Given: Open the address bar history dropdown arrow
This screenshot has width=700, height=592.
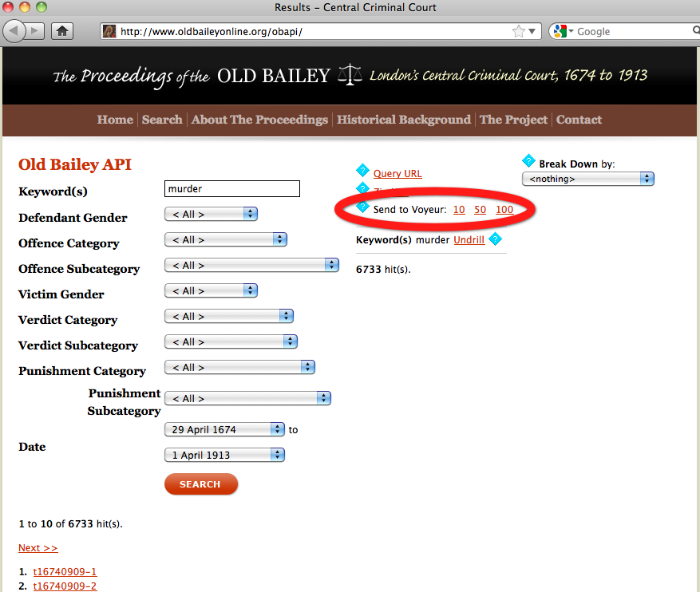Looking at the screenshot, I should click(x=532, y=32).
